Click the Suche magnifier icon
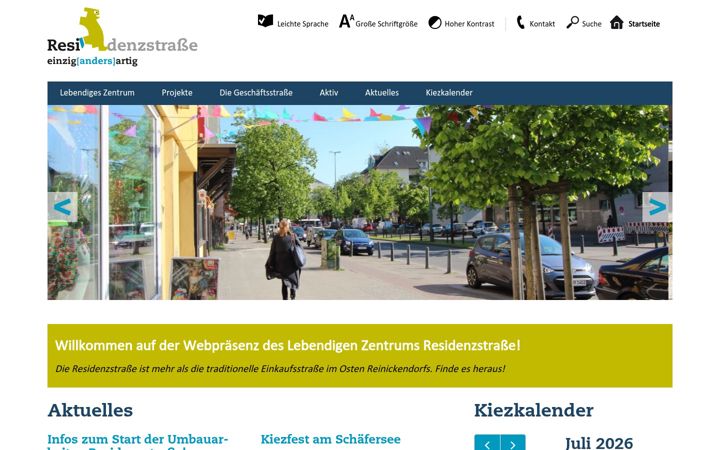Image resolution: width=720 pixels, height=450 pixels. 573,22
